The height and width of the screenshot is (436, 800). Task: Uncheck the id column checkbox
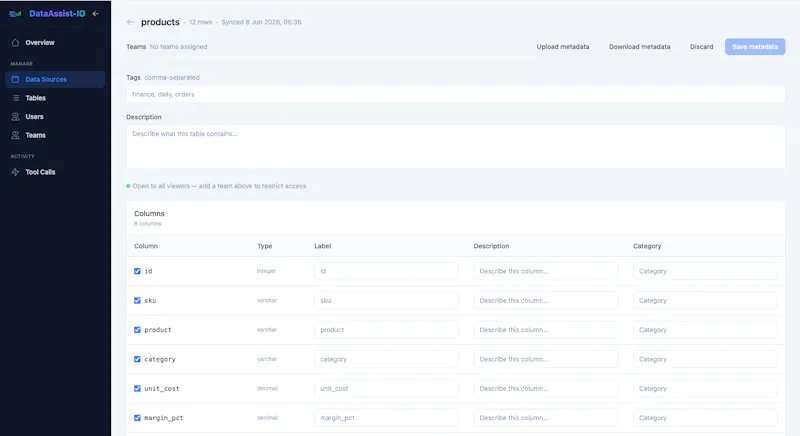click(x=137, y=271)
